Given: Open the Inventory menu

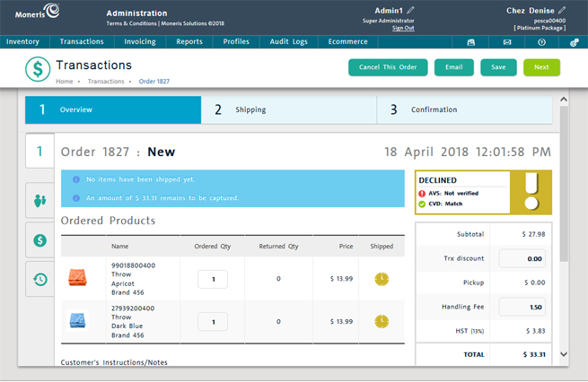Looking at the screenshot, I should [x=23, y=42].
